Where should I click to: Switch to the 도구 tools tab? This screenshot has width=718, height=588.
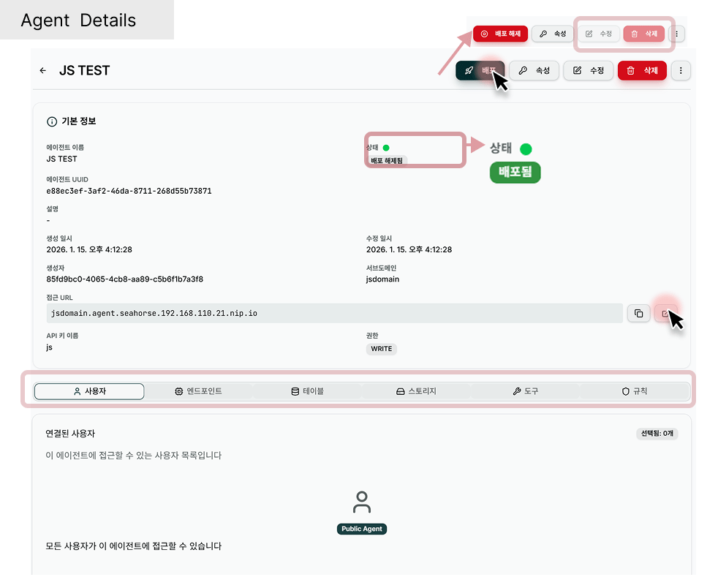[525, 391]
